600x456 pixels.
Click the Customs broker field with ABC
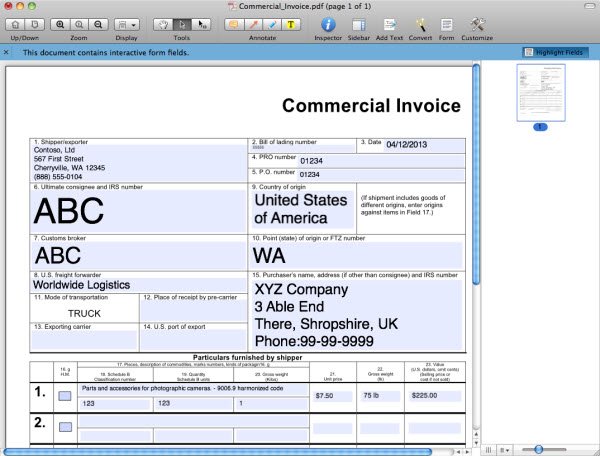(139, 256)
